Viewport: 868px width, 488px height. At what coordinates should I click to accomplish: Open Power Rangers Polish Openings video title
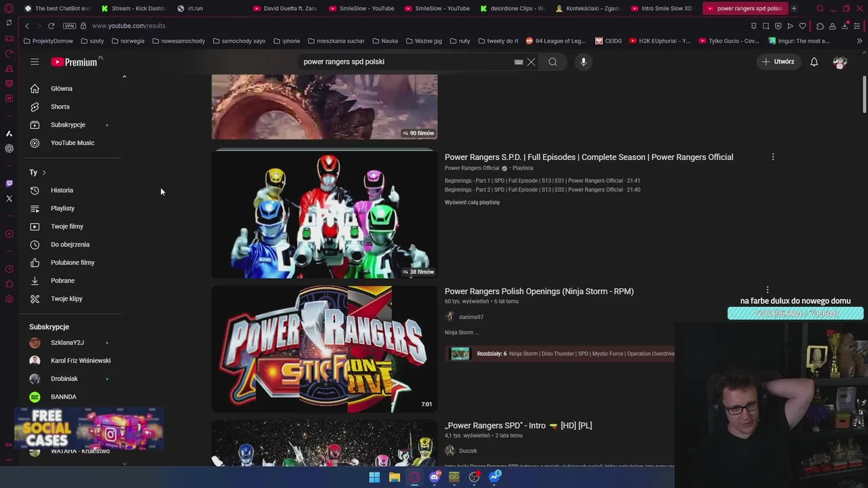(539, 291)
